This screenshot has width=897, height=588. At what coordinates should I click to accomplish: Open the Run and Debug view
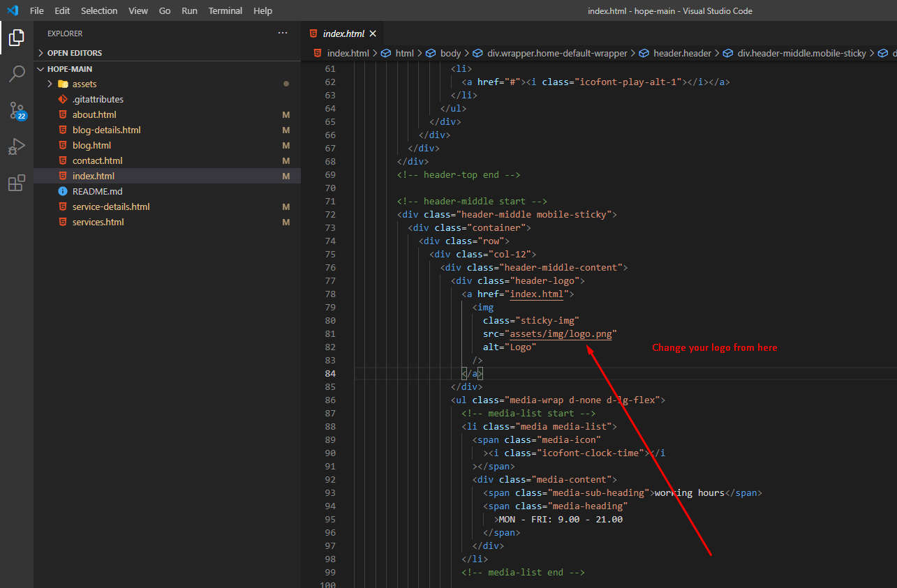(17, 146)
